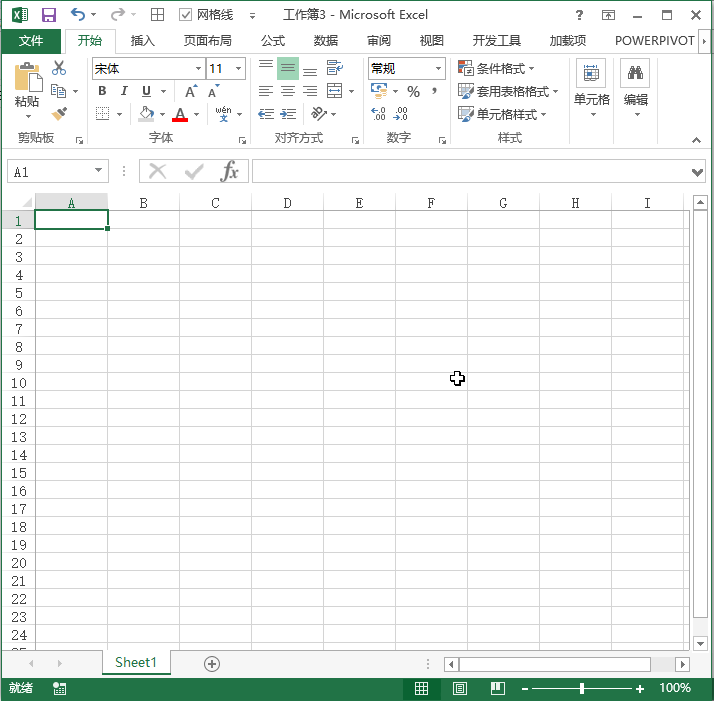This screenshot has width=714, height=701.
Task: Open the font size dropdown
Action: click(x=238, y=69)
